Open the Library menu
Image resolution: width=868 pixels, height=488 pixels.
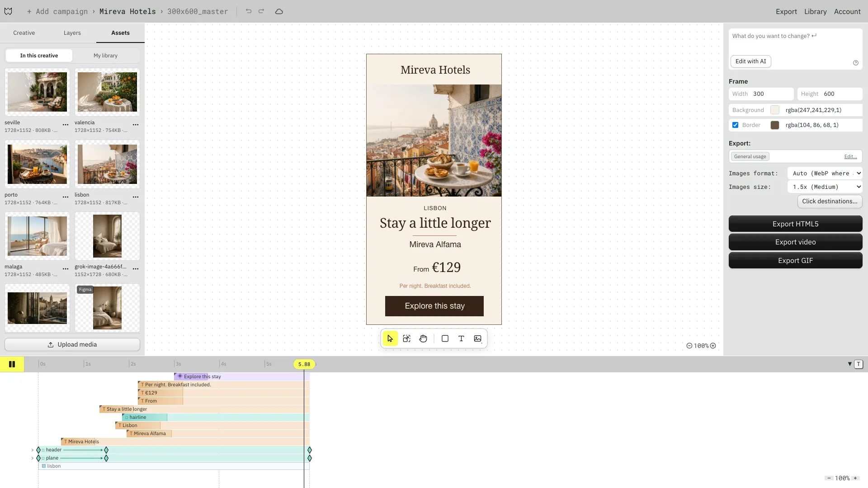tap(816, 12)
